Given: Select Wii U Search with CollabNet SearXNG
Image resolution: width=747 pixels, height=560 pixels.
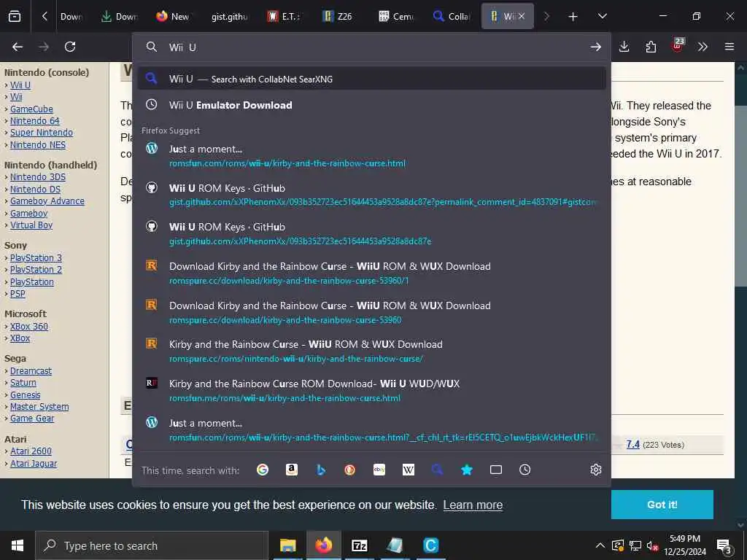Looking at the screenshot, I should pos(371,79).
